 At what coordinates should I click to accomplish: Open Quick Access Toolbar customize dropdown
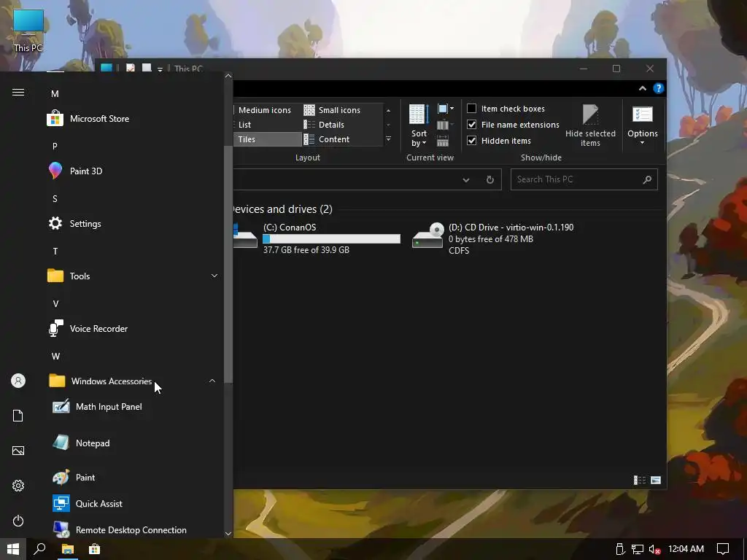point(160,69)
